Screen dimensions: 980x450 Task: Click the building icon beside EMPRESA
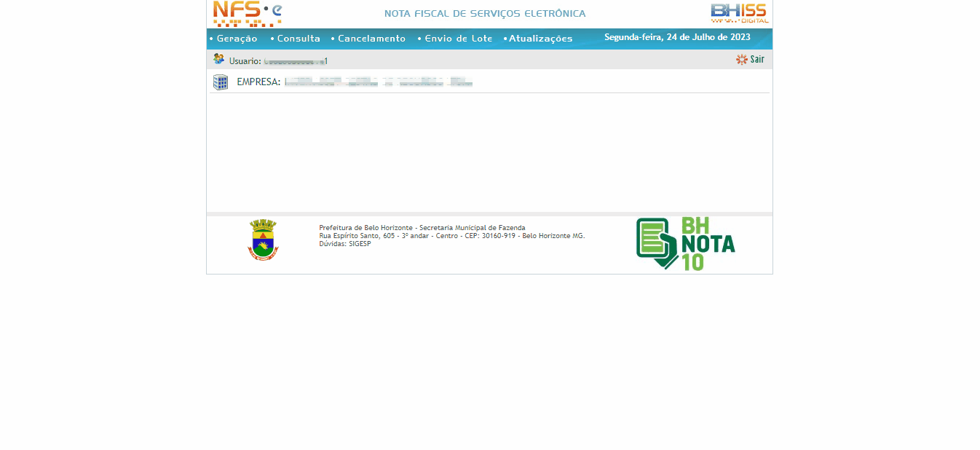point(221,82)
